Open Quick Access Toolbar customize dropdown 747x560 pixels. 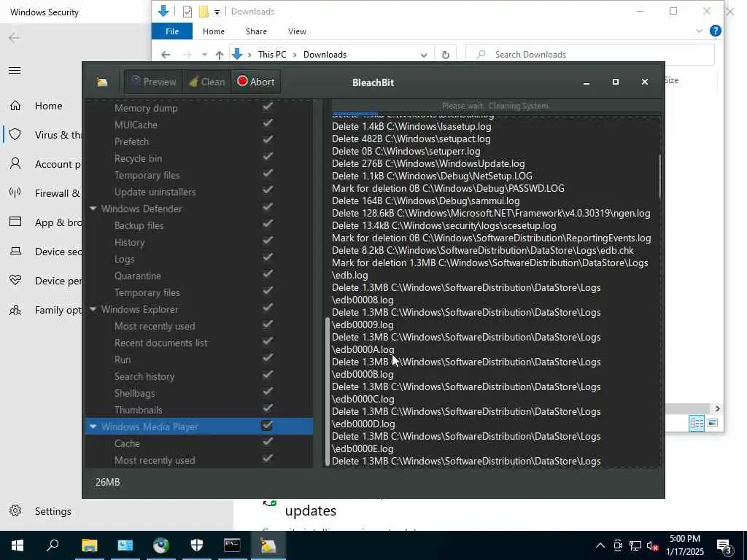[217, 12]
